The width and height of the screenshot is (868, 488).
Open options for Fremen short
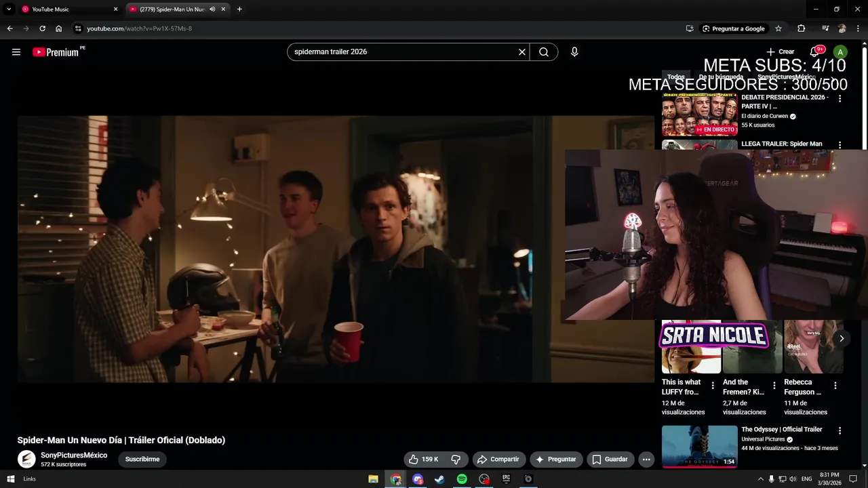point(774,386)
